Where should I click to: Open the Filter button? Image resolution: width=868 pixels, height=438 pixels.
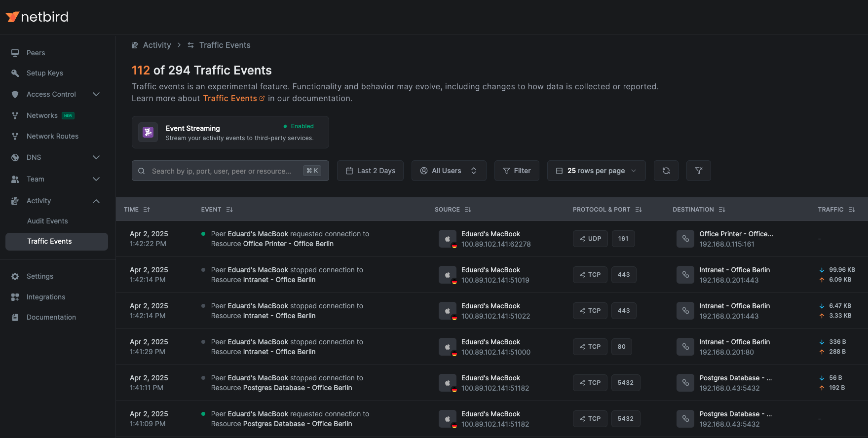[517, 171]
